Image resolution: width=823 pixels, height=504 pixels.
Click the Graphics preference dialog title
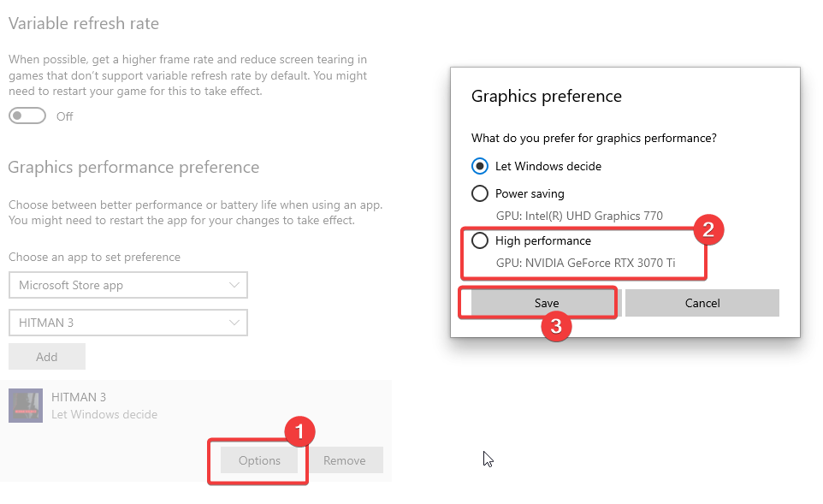tap(547, 96)
